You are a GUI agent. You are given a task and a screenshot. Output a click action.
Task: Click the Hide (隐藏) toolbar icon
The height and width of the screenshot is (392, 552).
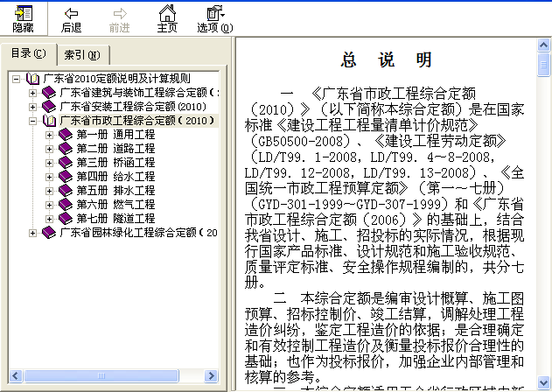tap(24, 19)
